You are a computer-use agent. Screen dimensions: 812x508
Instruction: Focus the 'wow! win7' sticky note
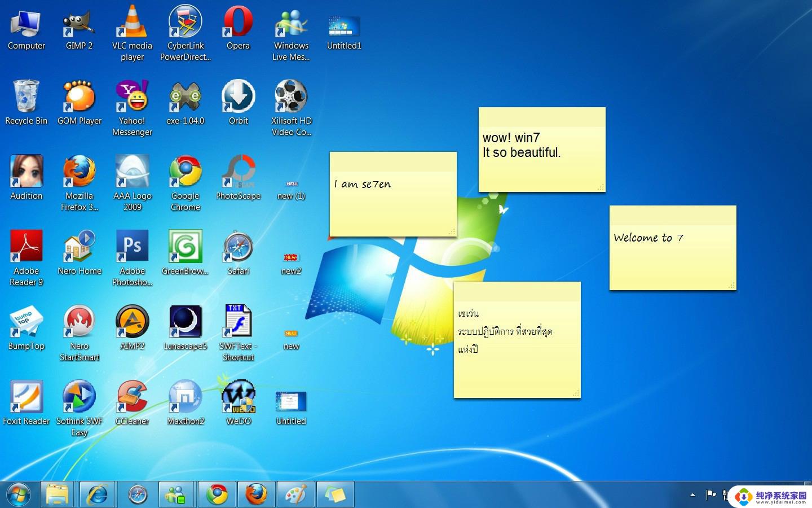542,150
